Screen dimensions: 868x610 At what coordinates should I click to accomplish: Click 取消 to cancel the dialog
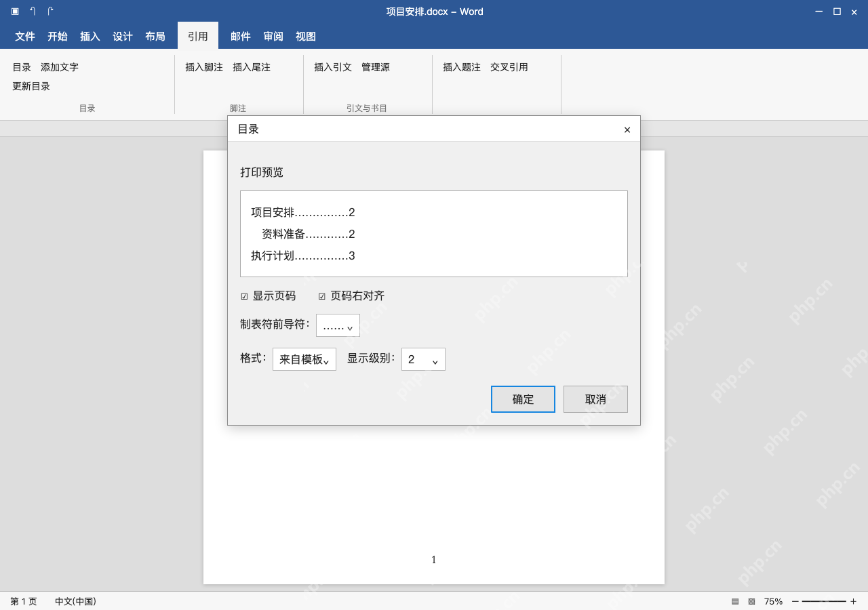coord(595,399)
